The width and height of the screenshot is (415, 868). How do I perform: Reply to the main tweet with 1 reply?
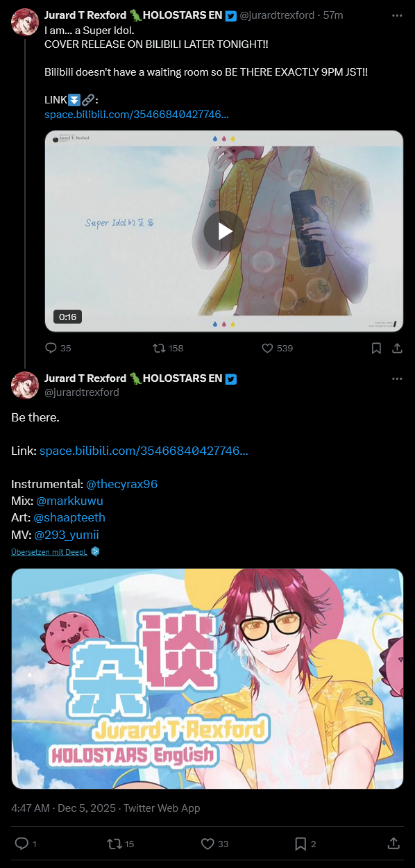[x=26, y=844]
